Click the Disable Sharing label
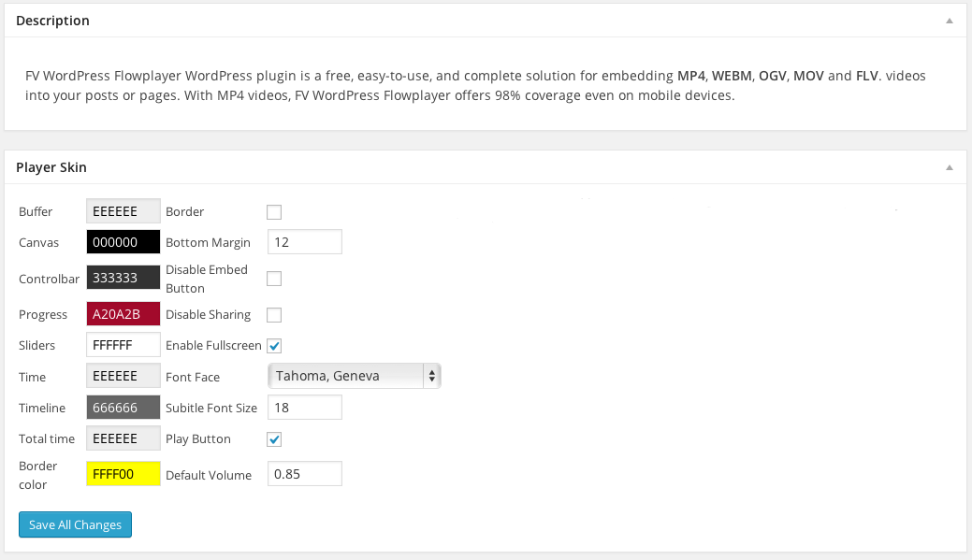Viewport: 972px width, 560px height. click(209, 315)
